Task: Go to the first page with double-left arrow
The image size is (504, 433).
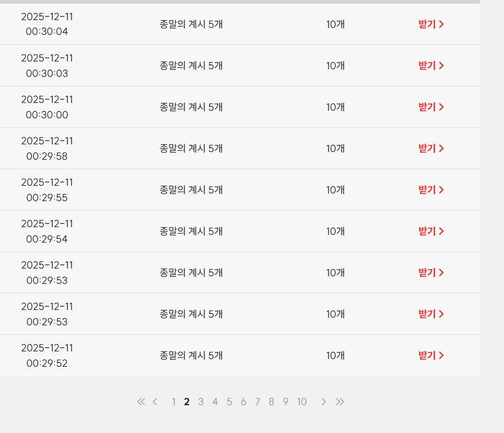Action: (x=141, y=402)
